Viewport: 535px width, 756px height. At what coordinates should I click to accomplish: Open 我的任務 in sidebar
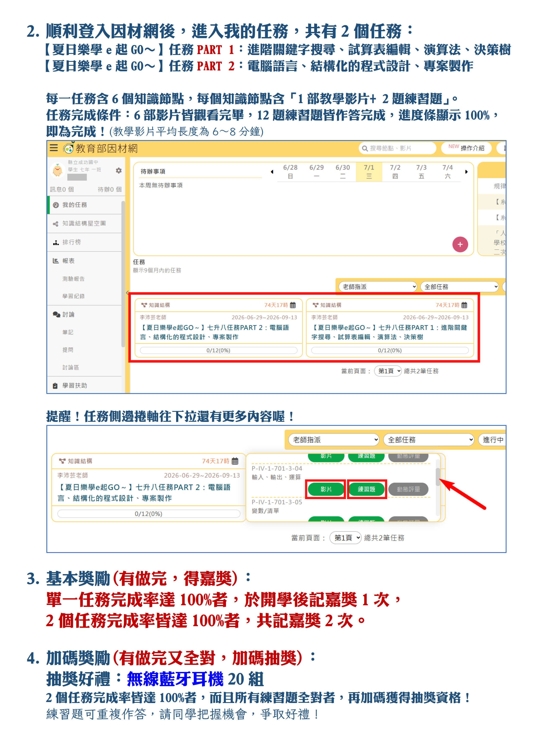[x=84, y=205]
